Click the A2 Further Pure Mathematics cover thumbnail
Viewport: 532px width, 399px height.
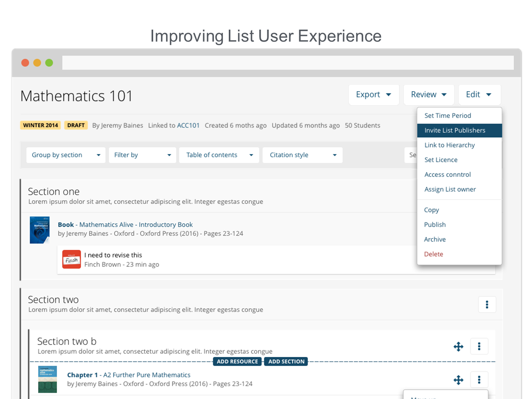click(x=48, y=379)
